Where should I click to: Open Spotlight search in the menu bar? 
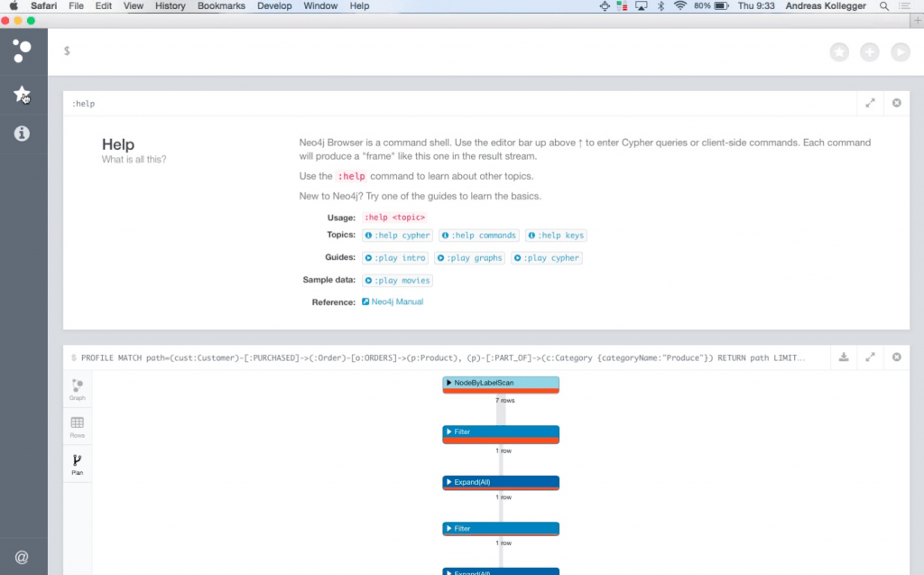tap(884, 6)
